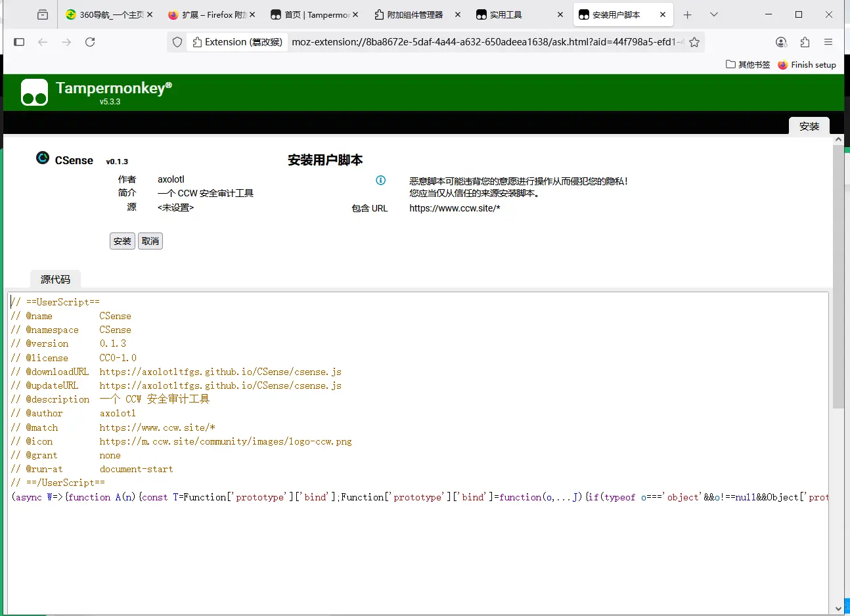Close the 附加组件管理器 tab
This screenshot has width=850, height=616.
pyautogui.click(x=458, y=14)
